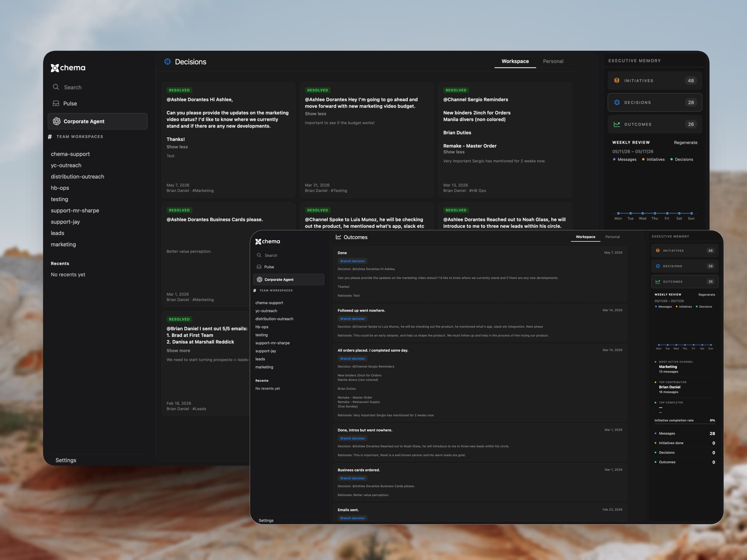Screen dimensions: 747x560
Task: Switch to Workspace tab in Decisions window
Action: [x=515, y=61]
